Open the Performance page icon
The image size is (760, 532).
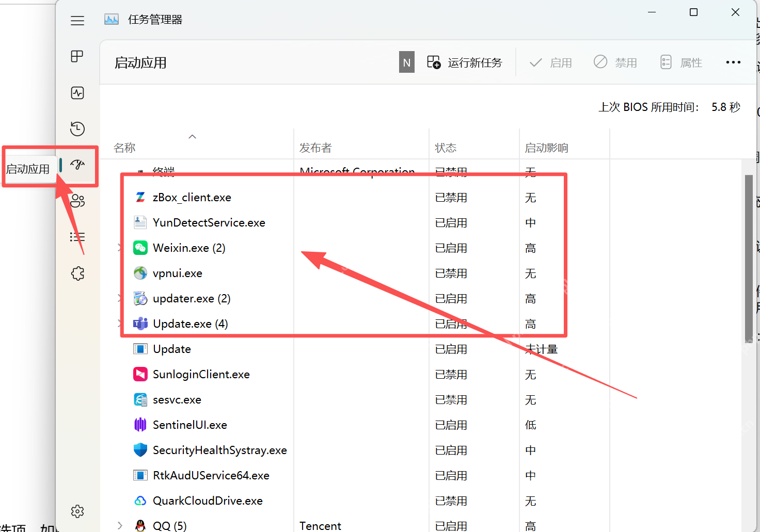click(77, 93)
